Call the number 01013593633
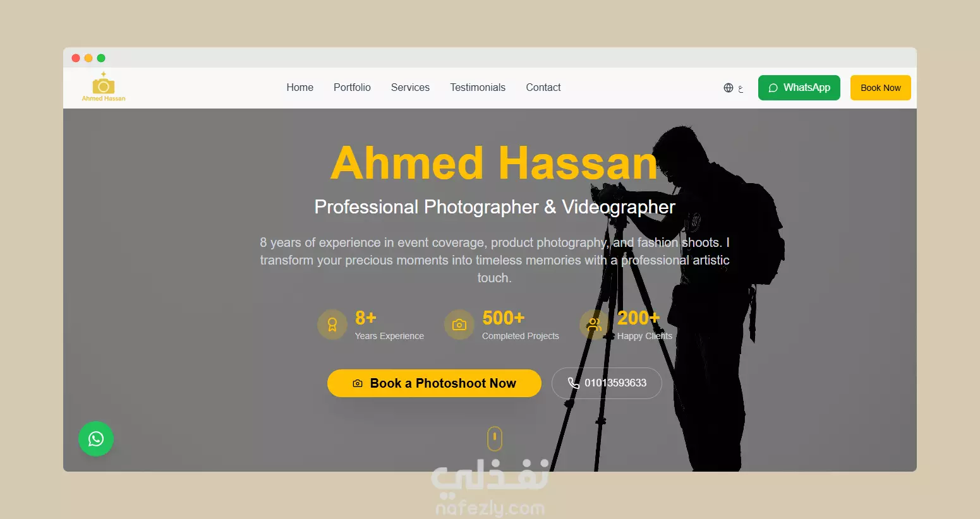This screenshot has width=980, height=519. pyautogui.click(x=607, y=383)
